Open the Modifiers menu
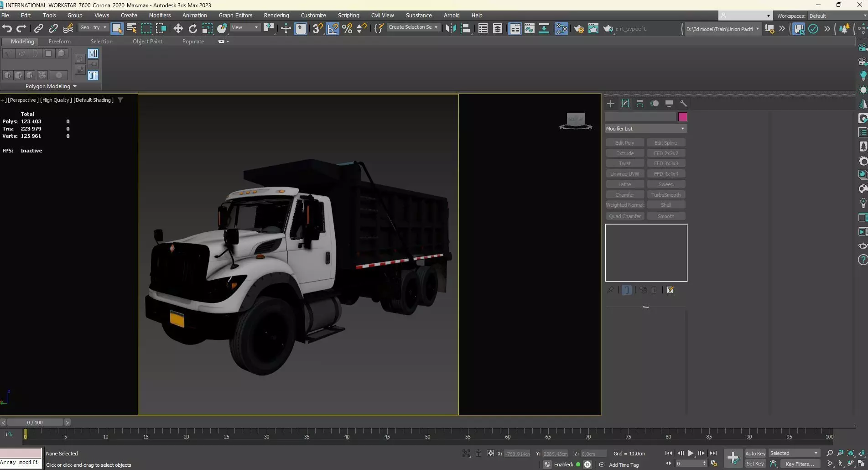This screenshot has width=868, height=470. click(x=160, y=16)
